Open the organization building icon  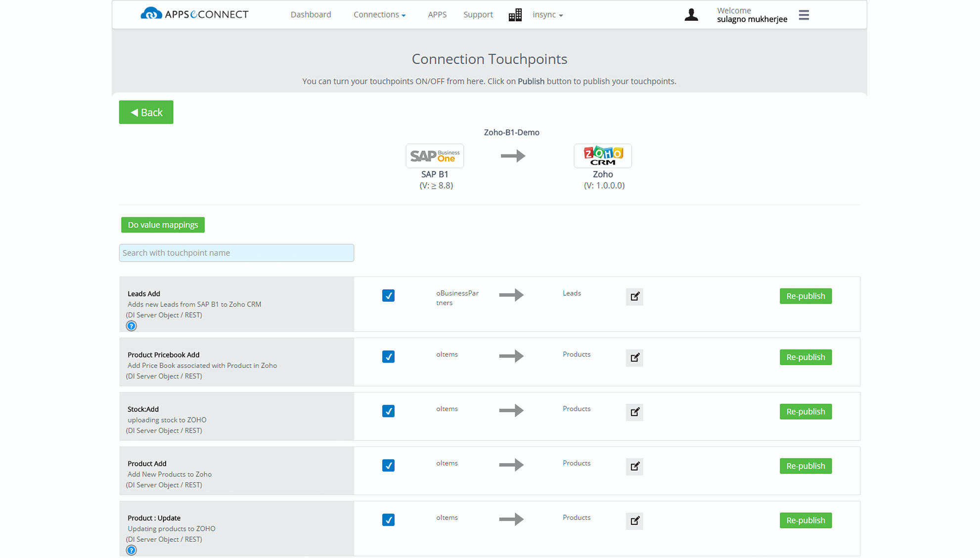tap(515, 15)
